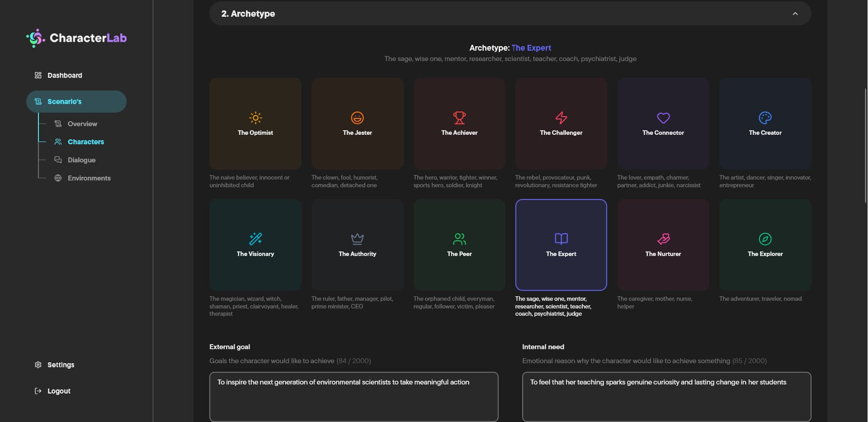
Task: Open the Overview submenu item
Action: (82, 123)
